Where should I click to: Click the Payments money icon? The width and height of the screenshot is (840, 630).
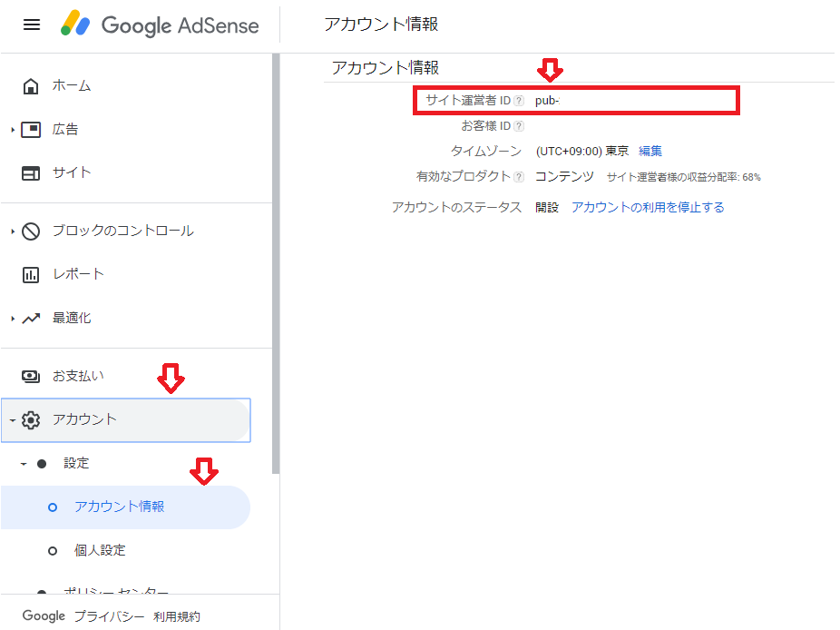click(x=31, y=376)
